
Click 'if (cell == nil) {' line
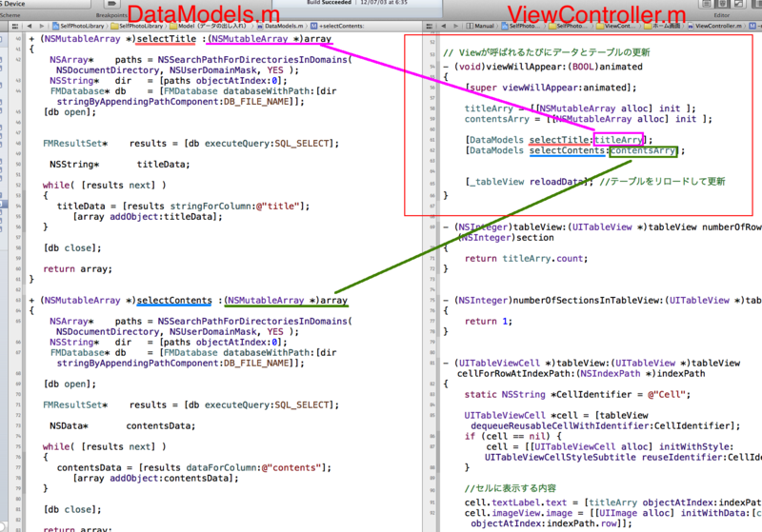pyautogui.click(x=512, y=437)
